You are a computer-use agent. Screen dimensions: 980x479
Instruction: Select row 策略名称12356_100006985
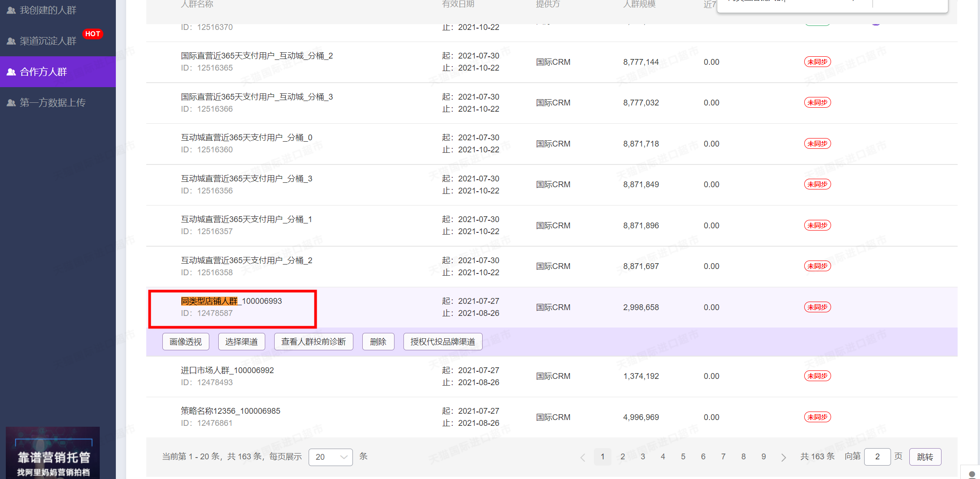point(552,417)
